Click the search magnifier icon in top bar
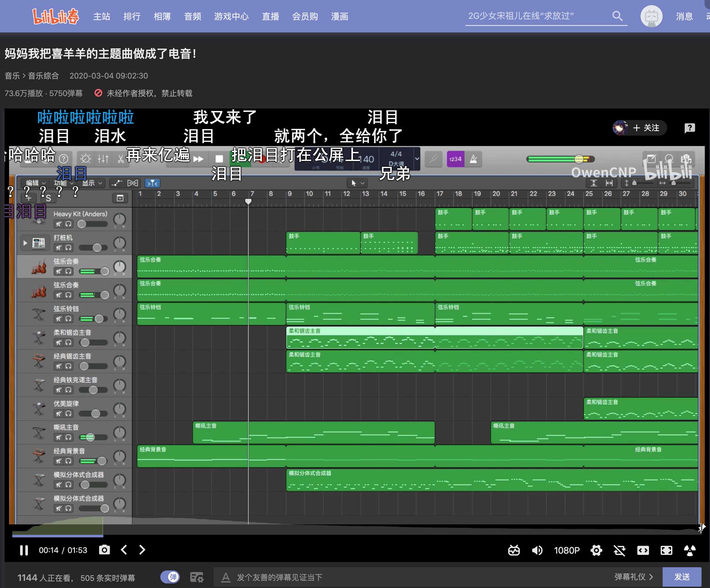The image size is (710, 588). tap(618, 16)
